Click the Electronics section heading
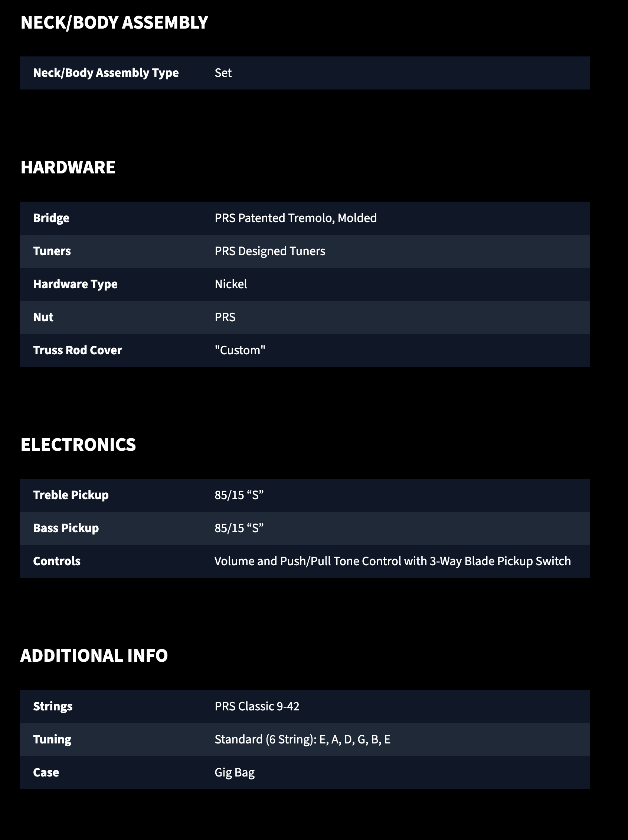This screenshot has width=628, height=840. pyautogui.click(x=78, y=445)
